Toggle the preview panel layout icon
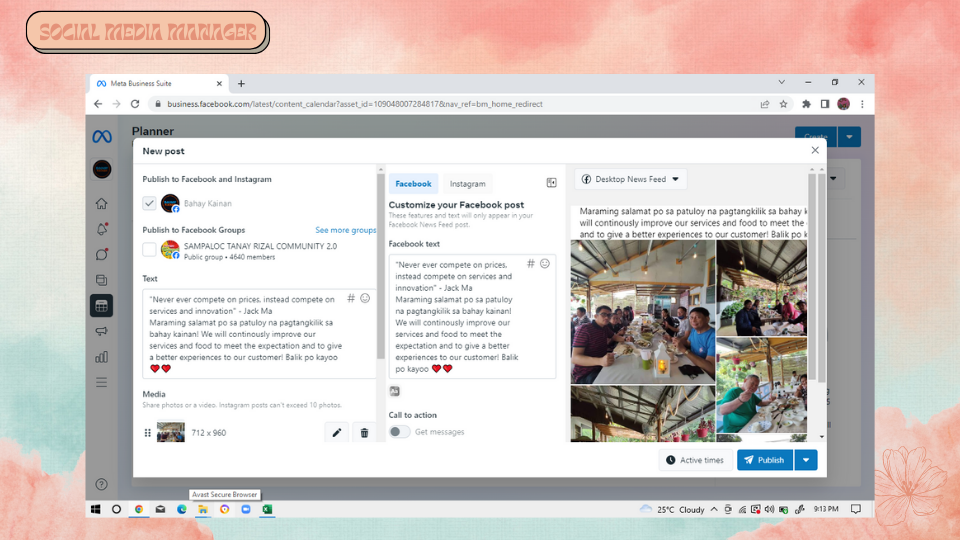The image size is (960, 540). (552, 183)
